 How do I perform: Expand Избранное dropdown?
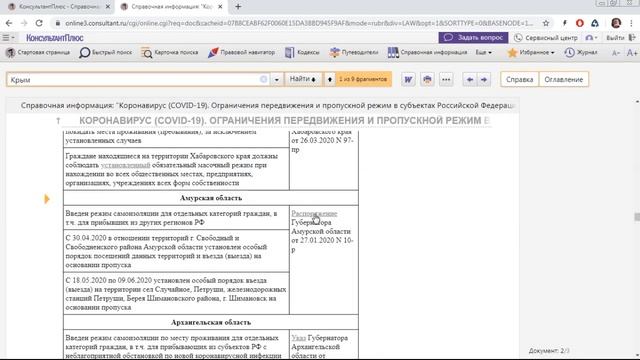pos(531,53)
